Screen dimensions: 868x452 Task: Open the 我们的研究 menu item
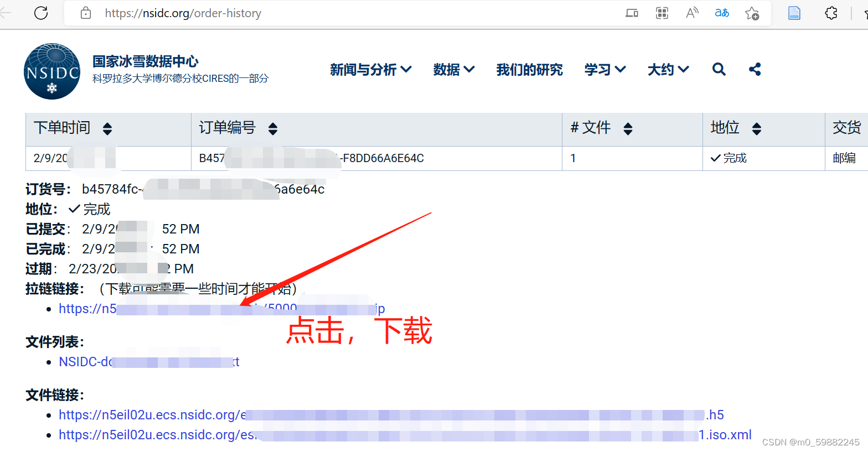(x=529, y=69)
